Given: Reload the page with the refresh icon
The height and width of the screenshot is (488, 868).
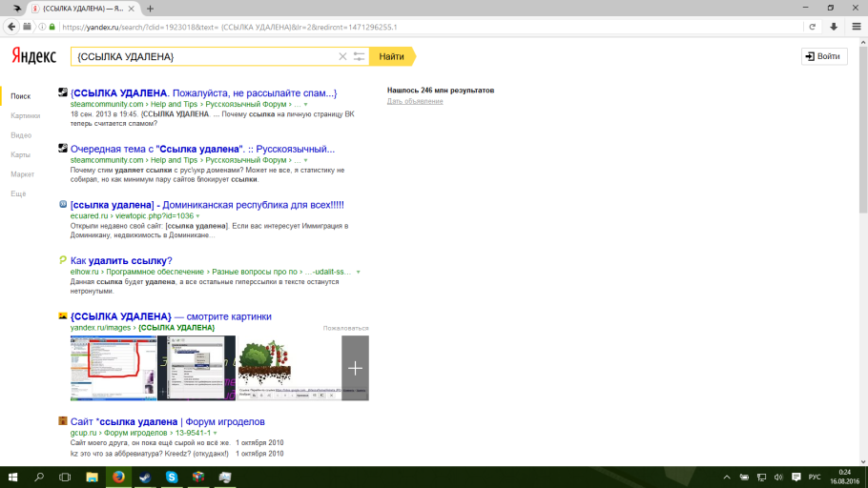Looking at the screenshot, I should 812,27.
